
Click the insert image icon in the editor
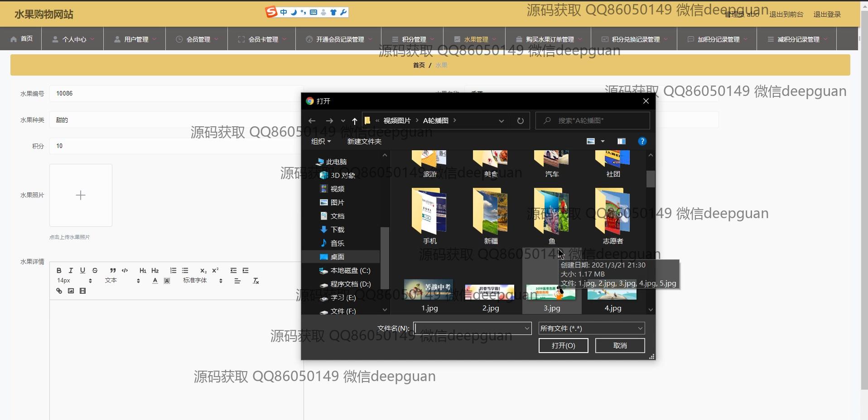click(x=71, y=291)
